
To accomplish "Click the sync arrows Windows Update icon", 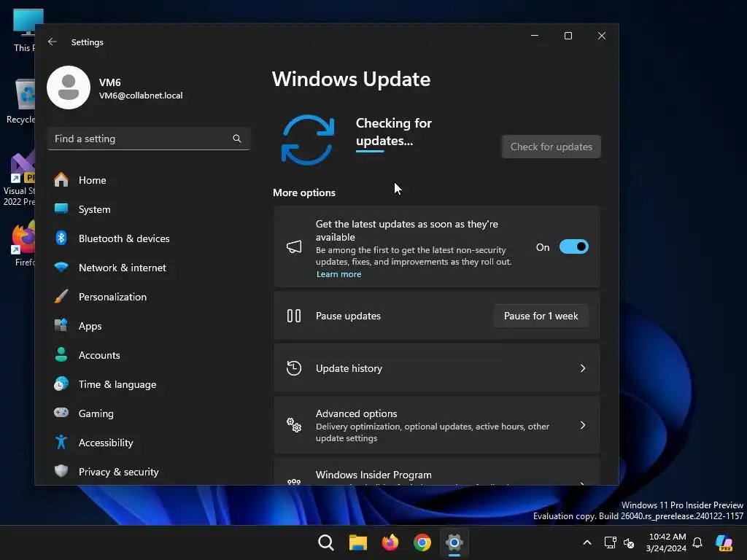I will point(308,140).
